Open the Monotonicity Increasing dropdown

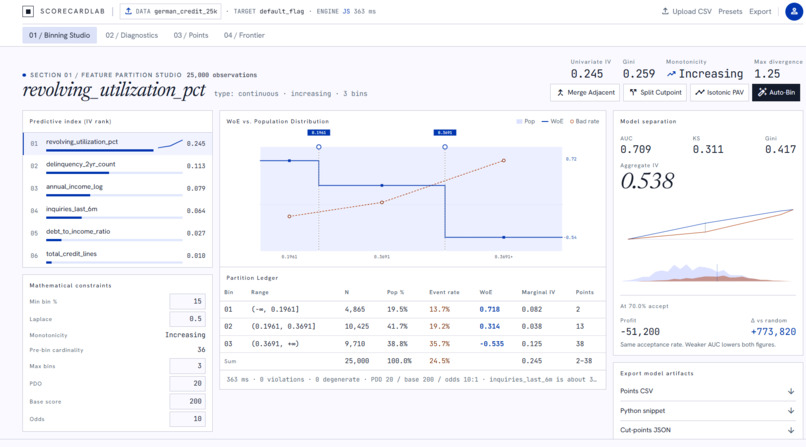pos(185,334)
